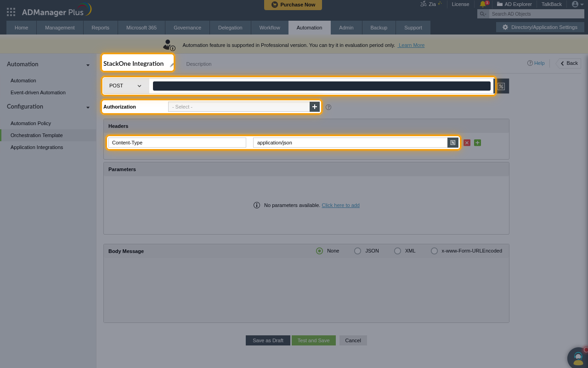The height and width of the screenshot is (368, 588).
Task: Open the notifications bell
Action: [483, 4]
